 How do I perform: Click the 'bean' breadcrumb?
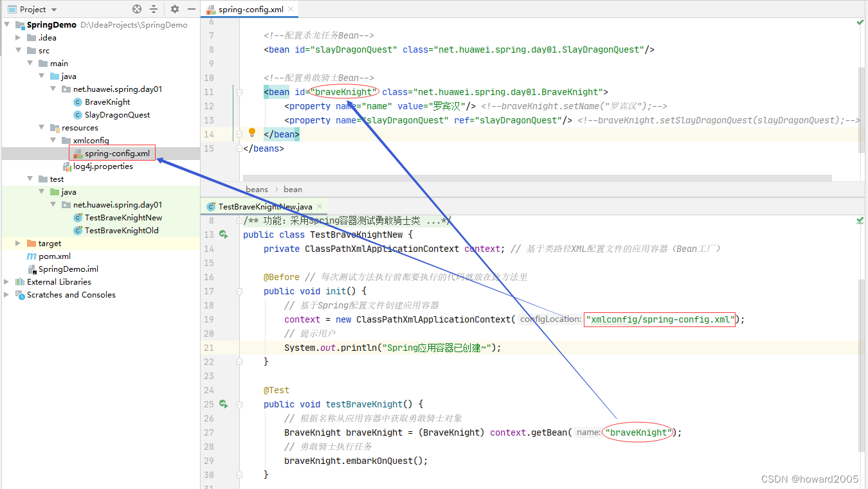click(x=293, y=189)
